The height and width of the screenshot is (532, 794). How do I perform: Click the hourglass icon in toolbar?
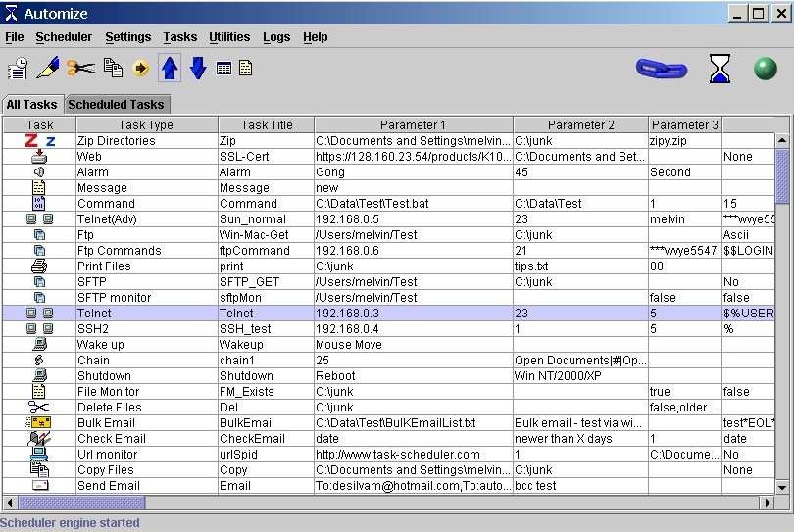pos(720,69)
